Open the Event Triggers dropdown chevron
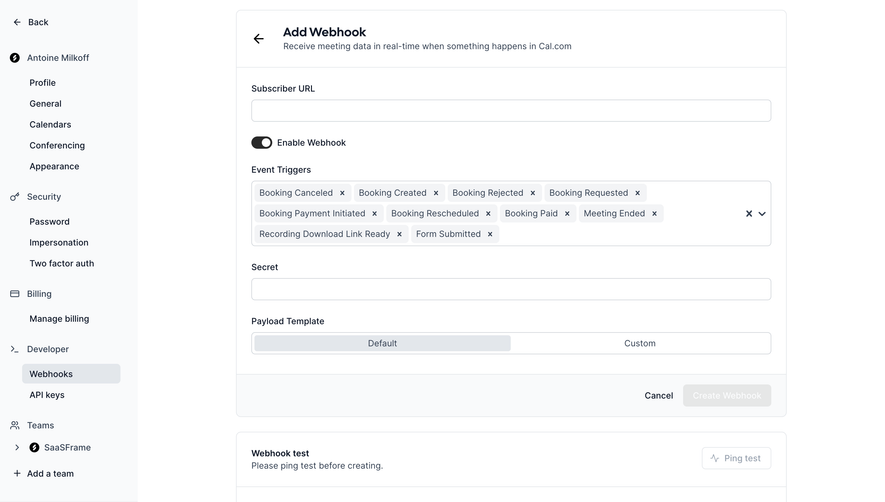This screenshot has width=885, height=502. click(x=762, y=213)
